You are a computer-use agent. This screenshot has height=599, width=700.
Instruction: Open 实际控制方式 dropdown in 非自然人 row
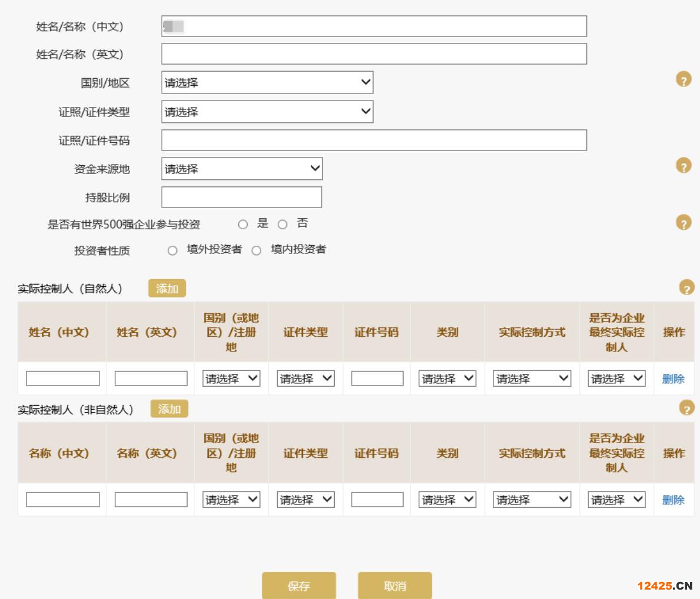(x=532, y=500)
